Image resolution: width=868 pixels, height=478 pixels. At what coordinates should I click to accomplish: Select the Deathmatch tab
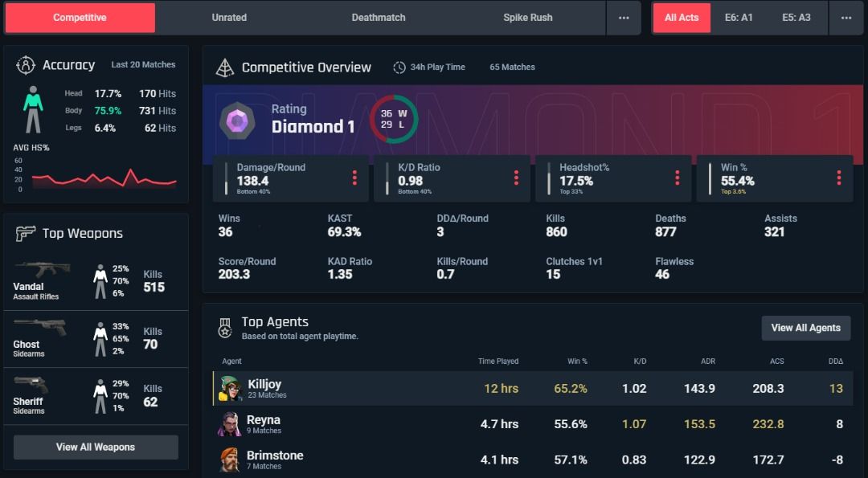point(379,18)
